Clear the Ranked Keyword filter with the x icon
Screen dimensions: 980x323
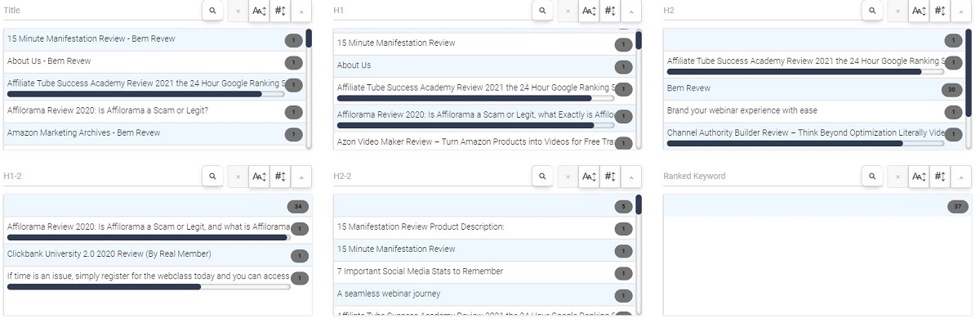pyautogui.click(x=898, y=176)
